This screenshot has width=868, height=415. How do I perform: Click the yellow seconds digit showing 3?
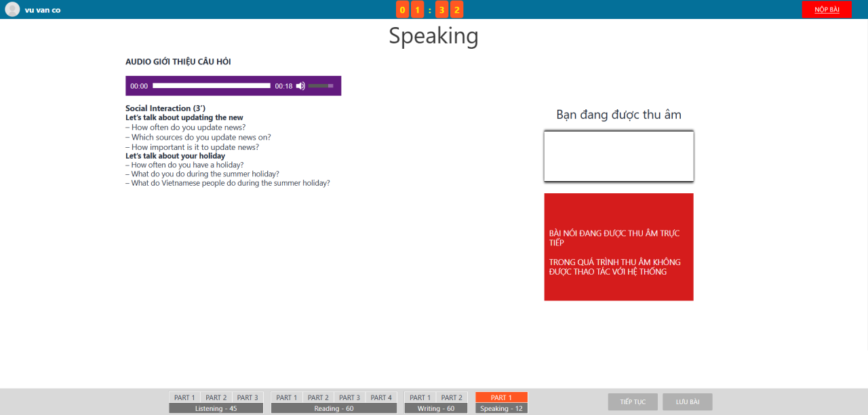441,9
